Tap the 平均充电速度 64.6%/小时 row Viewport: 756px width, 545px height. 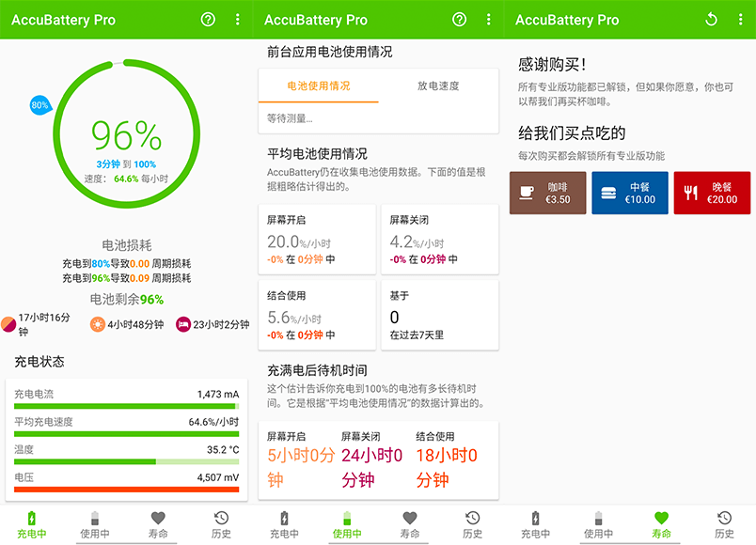pyautogui.click(x=126, y=427)
